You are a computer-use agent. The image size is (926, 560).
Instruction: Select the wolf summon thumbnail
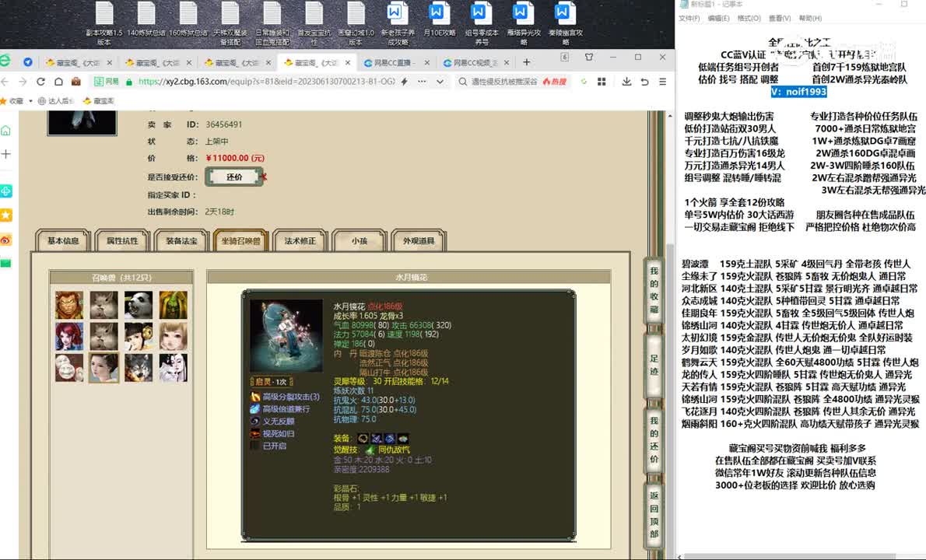coord(139,368)
